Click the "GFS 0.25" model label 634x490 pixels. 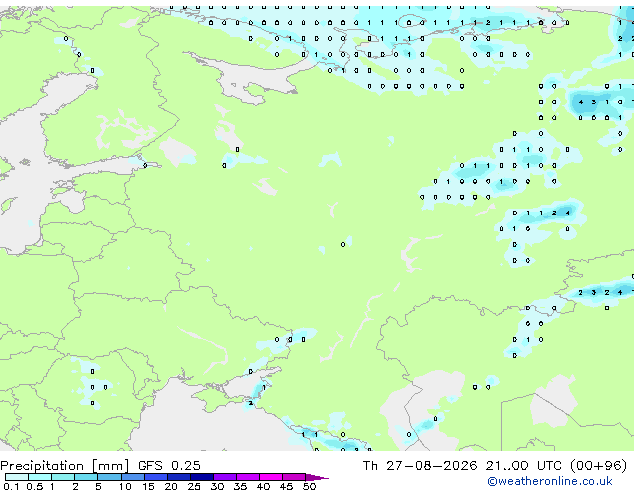pyautogui.click(x=169, y=465)
